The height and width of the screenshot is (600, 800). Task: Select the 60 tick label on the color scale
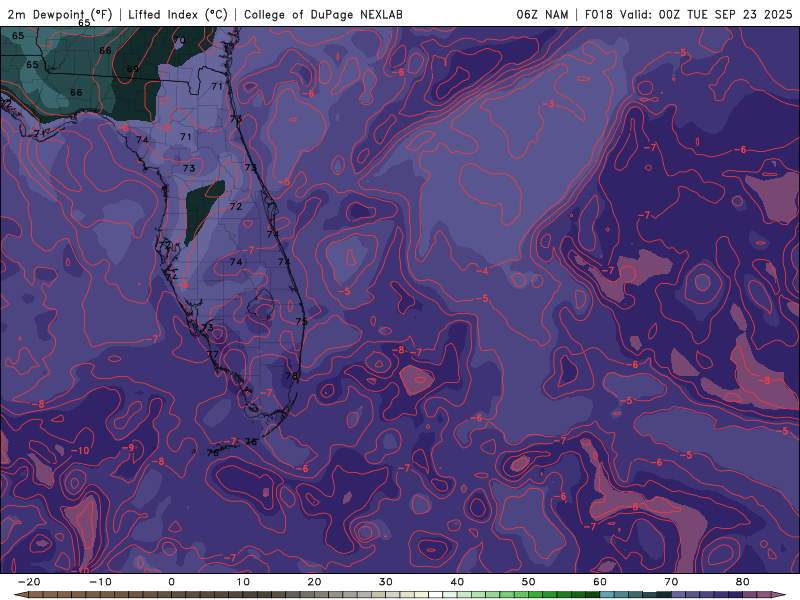pos(600,582)
